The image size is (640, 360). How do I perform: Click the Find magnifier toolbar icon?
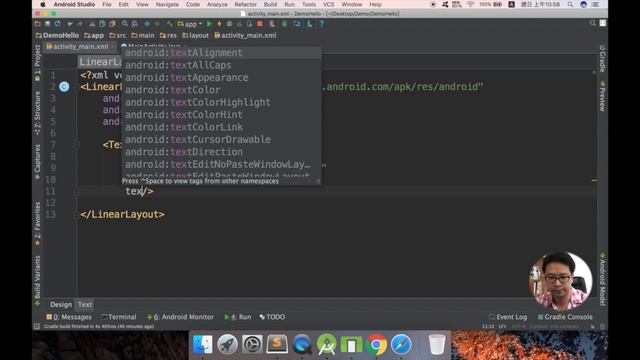[124, 24]
